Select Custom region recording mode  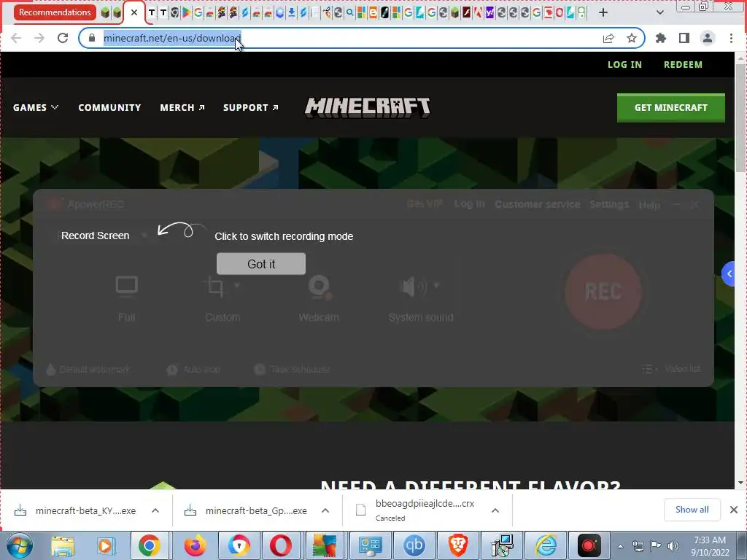[222, 298]
